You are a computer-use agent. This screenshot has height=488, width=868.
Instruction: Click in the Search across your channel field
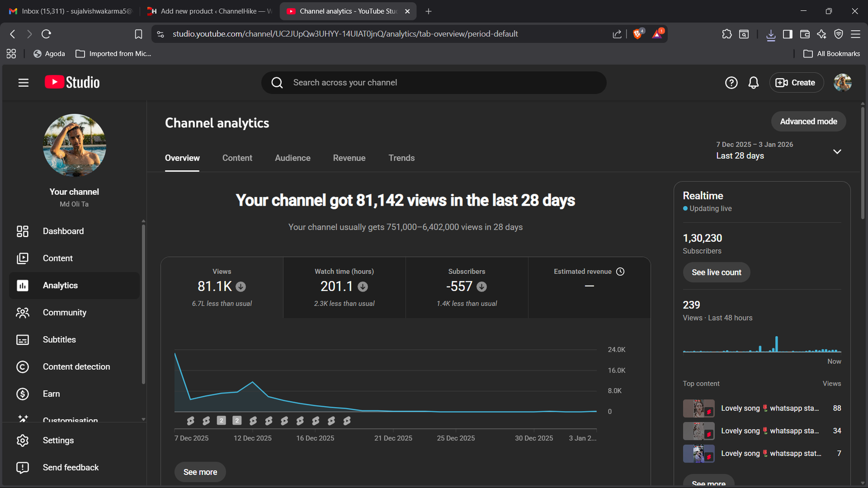pos(434,82)
